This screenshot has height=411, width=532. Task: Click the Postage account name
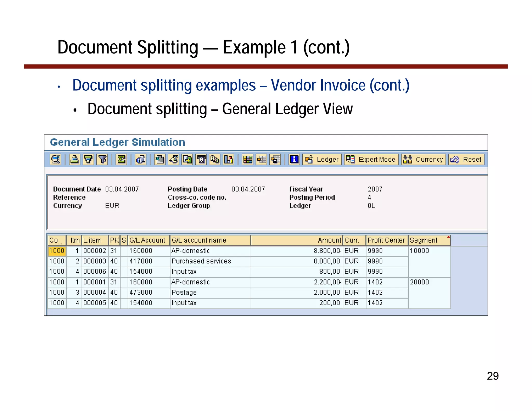[x=210, y=293]
